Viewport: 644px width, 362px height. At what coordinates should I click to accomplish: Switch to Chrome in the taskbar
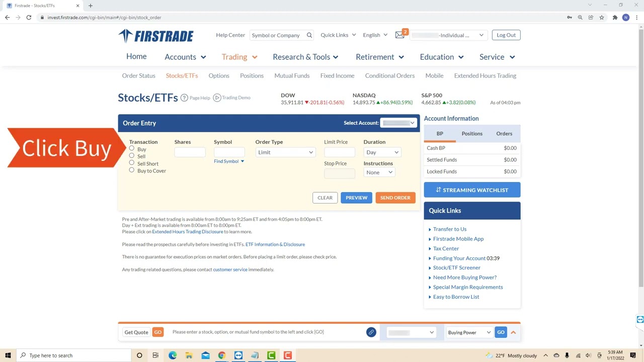(221, 355)
